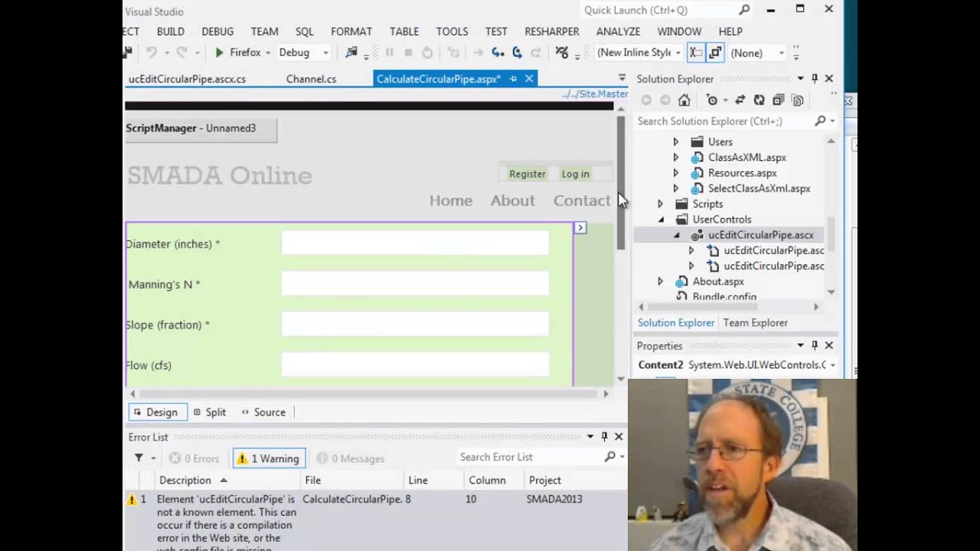
Task: Open the TOOLS menu
Action: 452,31
